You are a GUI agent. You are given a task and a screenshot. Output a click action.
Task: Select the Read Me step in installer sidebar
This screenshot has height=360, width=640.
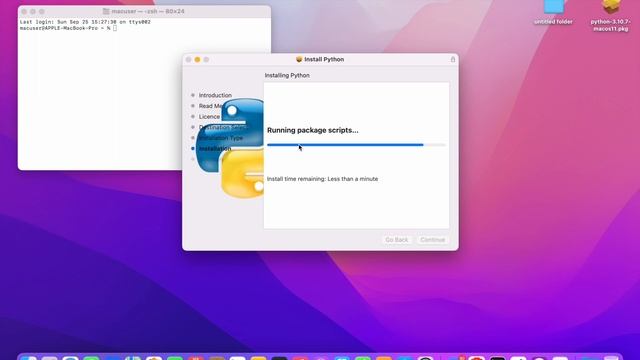coord(211,106)
